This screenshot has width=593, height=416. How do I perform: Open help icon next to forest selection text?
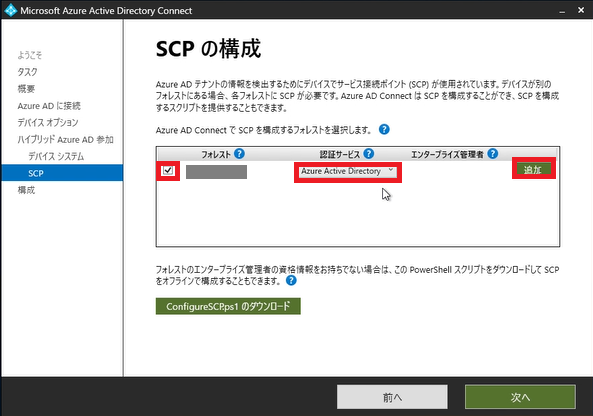coord(384,130)
